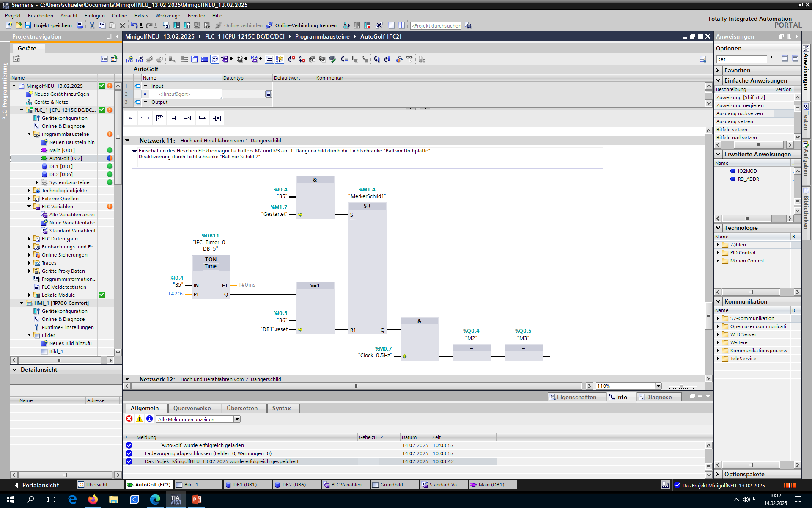Adjust the editor zoom slider
812x508 pixels.
coord(681,387)
